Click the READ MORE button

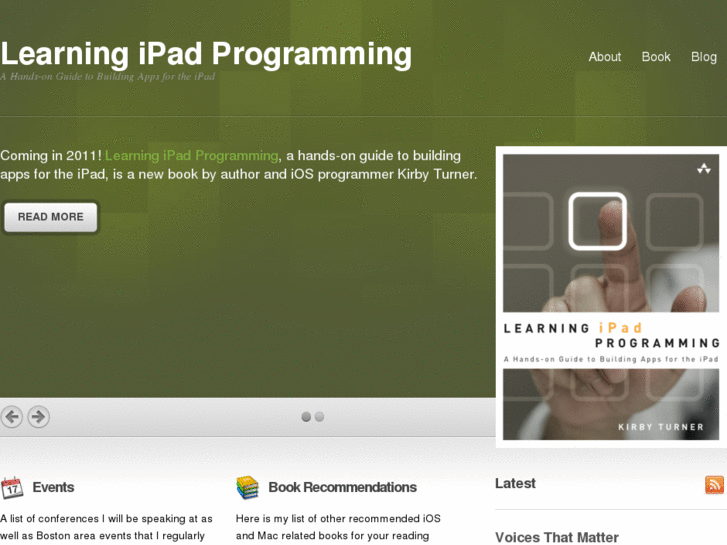coord(51,217)
